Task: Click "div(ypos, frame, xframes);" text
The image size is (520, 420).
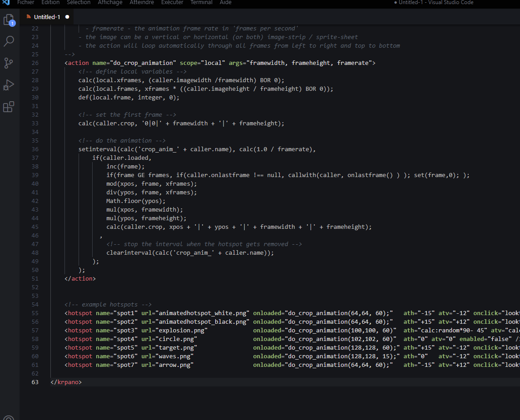Action: tap(152, 192)
